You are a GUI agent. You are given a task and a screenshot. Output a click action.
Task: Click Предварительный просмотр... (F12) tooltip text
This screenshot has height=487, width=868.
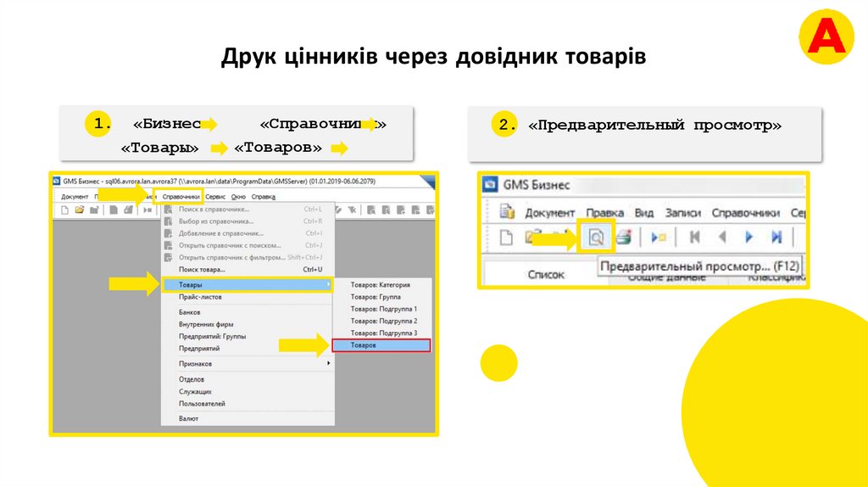[x=699, y=266]
